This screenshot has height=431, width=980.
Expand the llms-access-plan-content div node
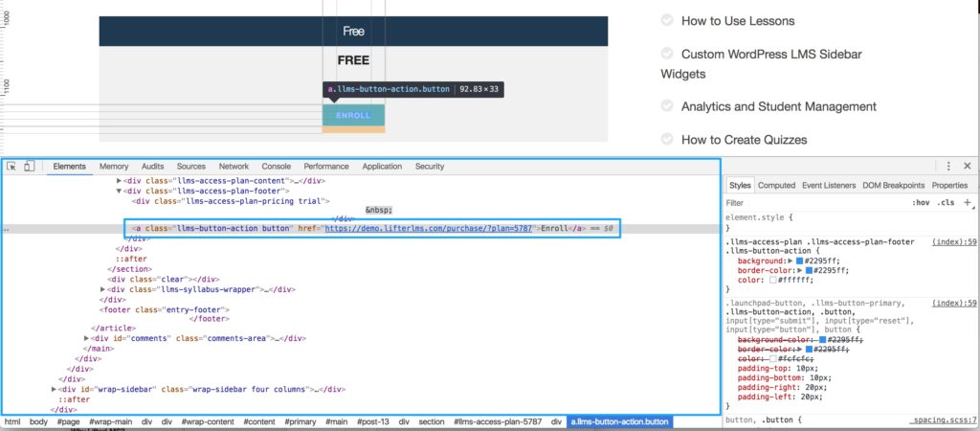click(120, 181)
